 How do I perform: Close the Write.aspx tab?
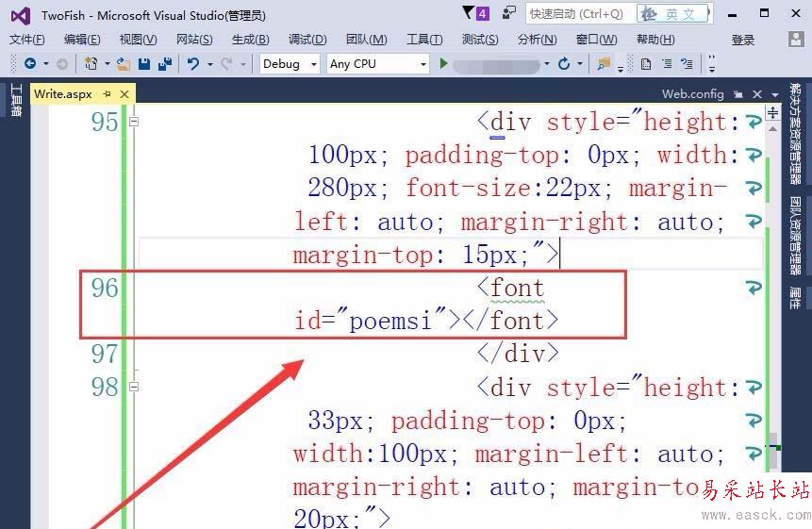tap(124, 93)
